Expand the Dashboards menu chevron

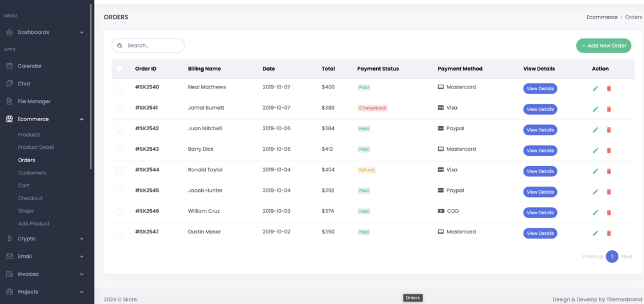[x=82, y=33]
